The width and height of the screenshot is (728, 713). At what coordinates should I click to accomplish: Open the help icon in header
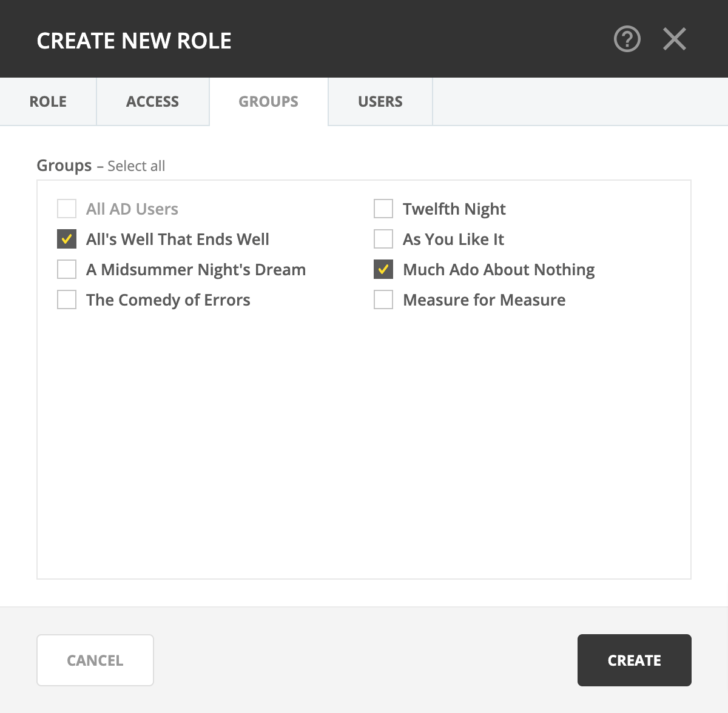pyautogui.click(x=627, y=39)
